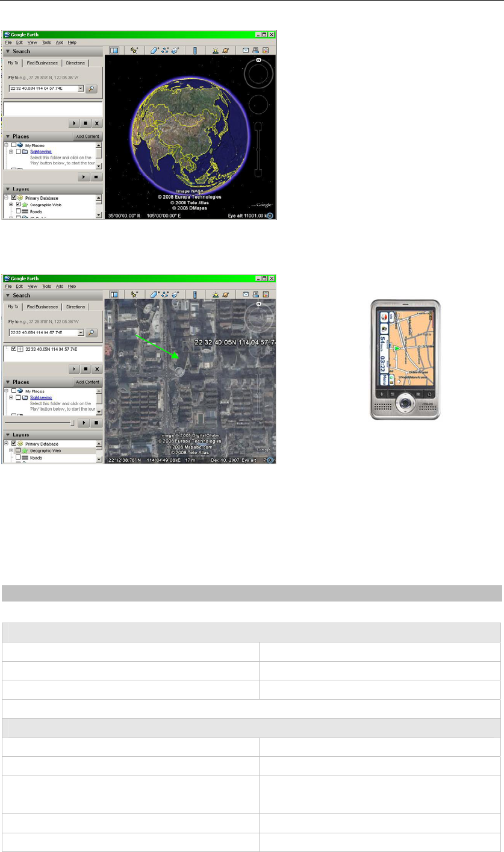504x852 pixels.
Task: Toggle the sidebar icon in globe view window
Action: (x=114, y=51)
